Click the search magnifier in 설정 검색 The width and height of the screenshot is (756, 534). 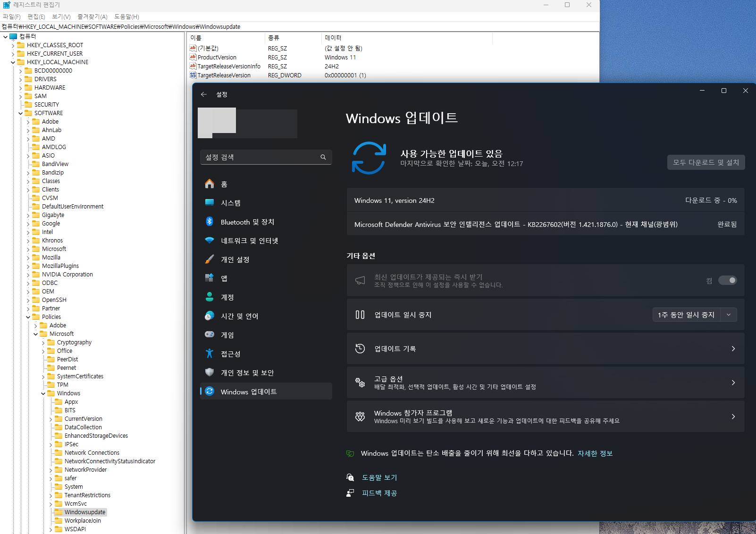tap(323, 157)
